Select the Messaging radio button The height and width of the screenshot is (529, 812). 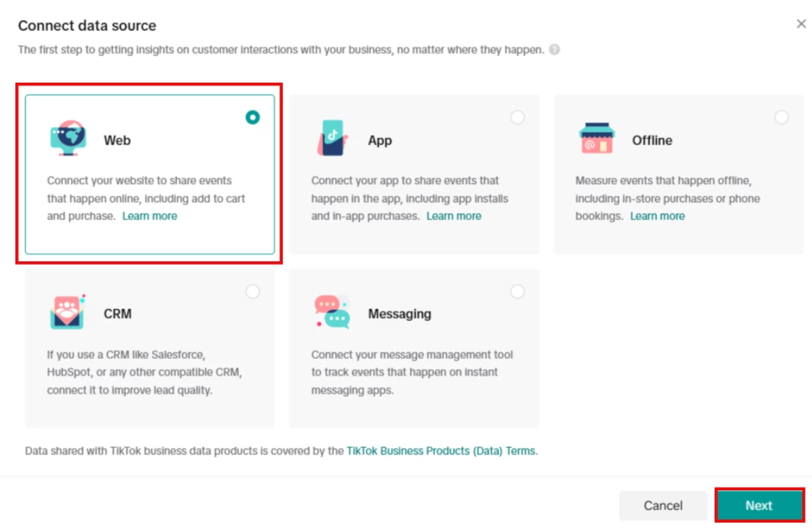[x=517, y=291]
